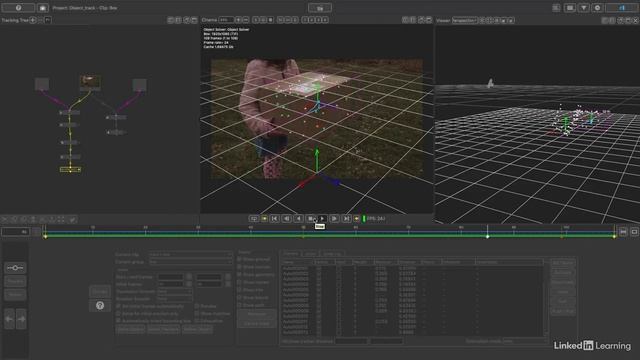Select the grey square node at the tree's top right
The image size is (640, 360).
coord(140,85)
